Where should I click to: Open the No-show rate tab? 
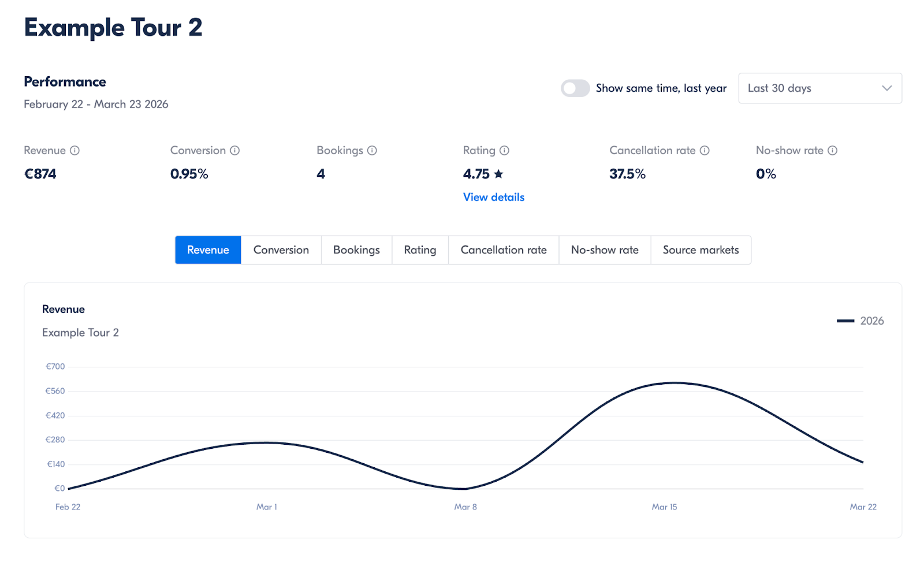pyautogui.click(x=604, y=250)
